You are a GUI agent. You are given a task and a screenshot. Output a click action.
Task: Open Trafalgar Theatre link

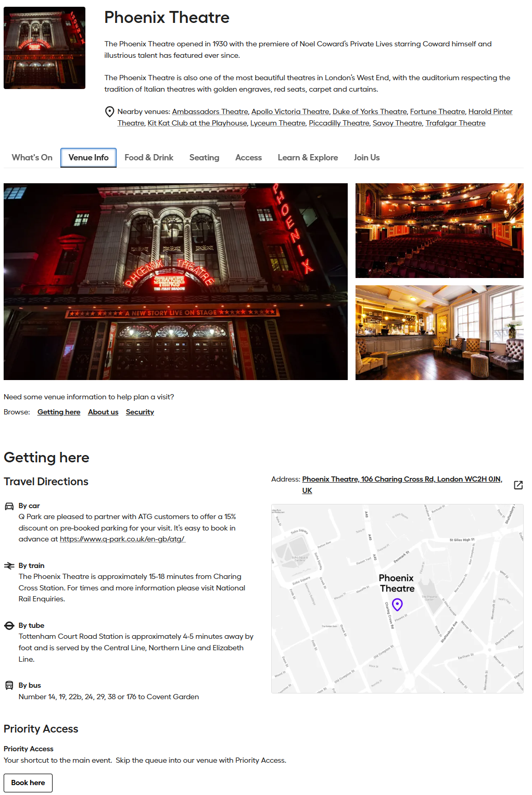tap(455, 123)
